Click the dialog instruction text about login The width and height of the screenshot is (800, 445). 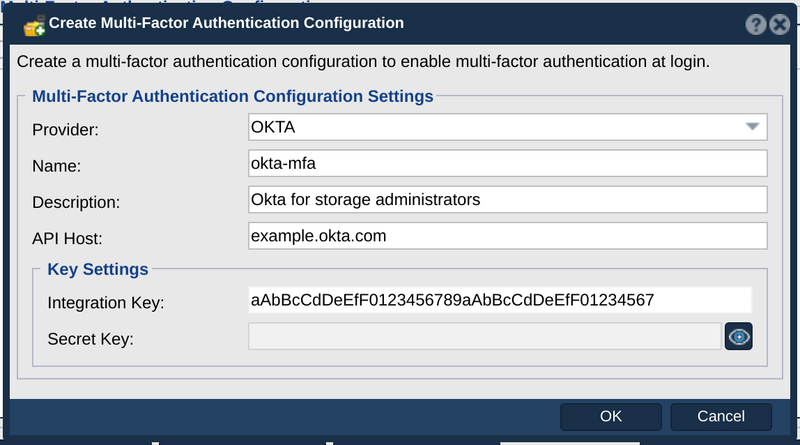(363, 62)
